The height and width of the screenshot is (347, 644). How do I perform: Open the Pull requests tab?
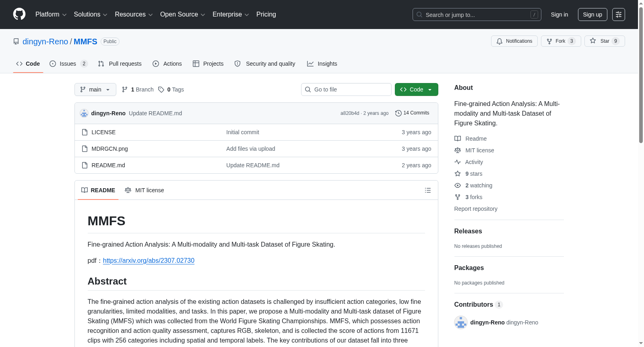(120, 64)
